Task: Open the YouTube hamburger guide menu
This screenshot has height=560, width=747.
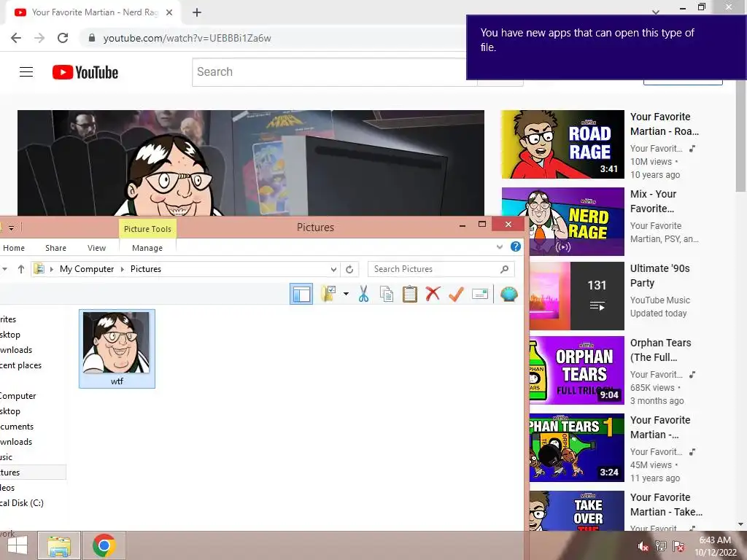Action: (26, 72)
